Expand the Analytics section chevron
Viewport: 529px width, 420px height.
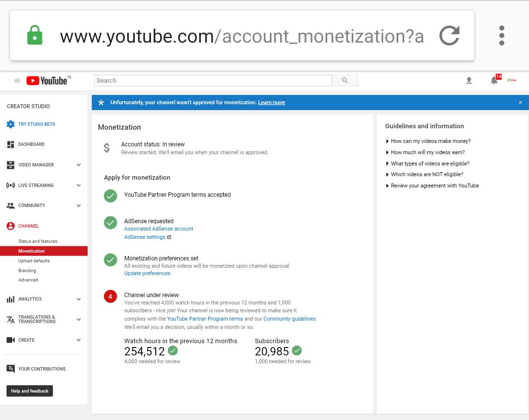tap(78, 299)
